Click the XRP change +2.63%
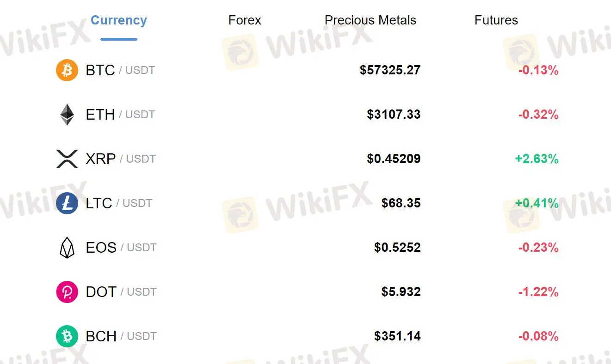Screen dimensions: 611x364 537,159
